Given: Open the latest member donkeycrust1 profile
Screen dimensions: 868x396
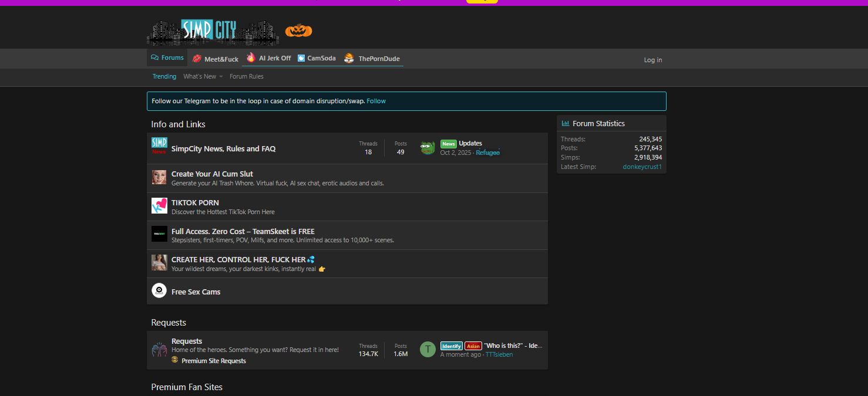Looking at the screenshot, I should tap(642, 167).
